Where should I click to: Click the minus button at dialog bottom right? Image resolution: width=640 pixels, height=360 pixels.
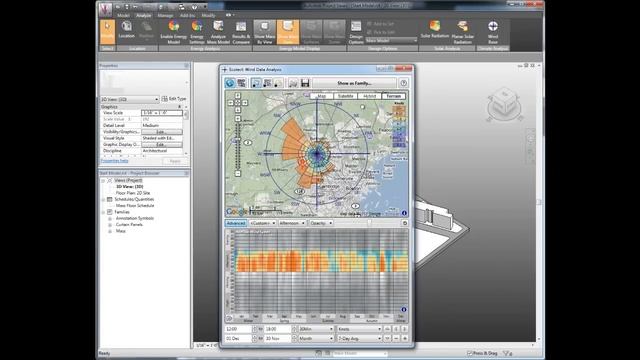tap(396, 338)
